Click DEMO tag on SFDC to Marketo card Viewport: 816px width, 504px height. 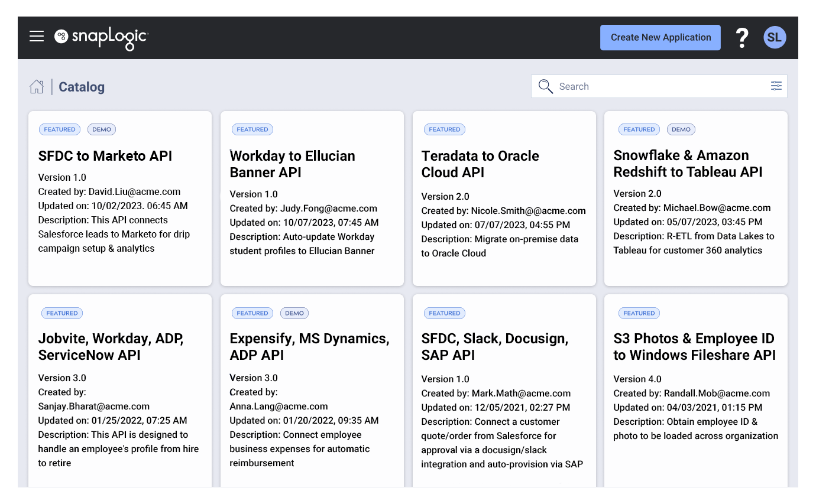pyautogui.click(x=102, y=129)
